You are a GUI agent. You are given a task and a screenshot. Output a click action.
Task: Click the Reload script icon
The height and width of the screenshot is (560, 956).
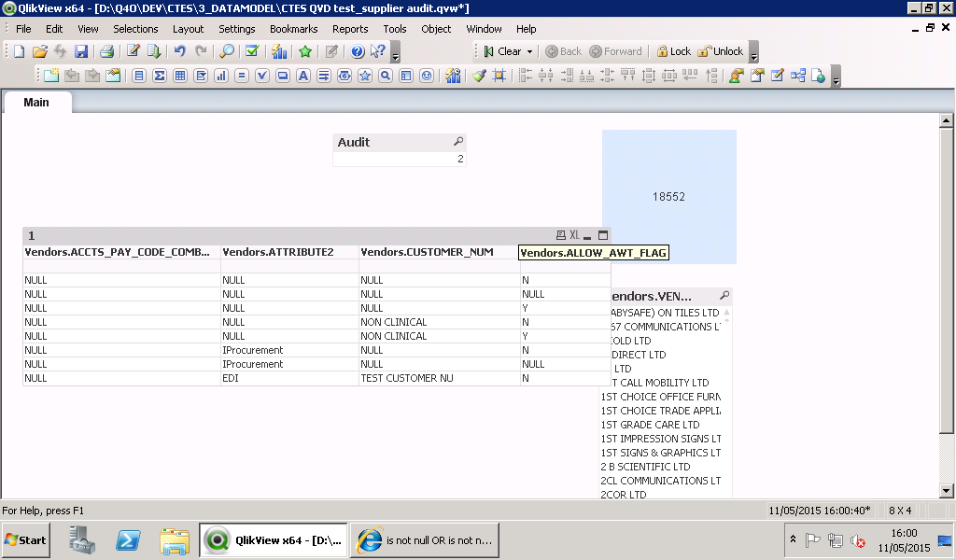pyautogui.click(x=154, y=51)
